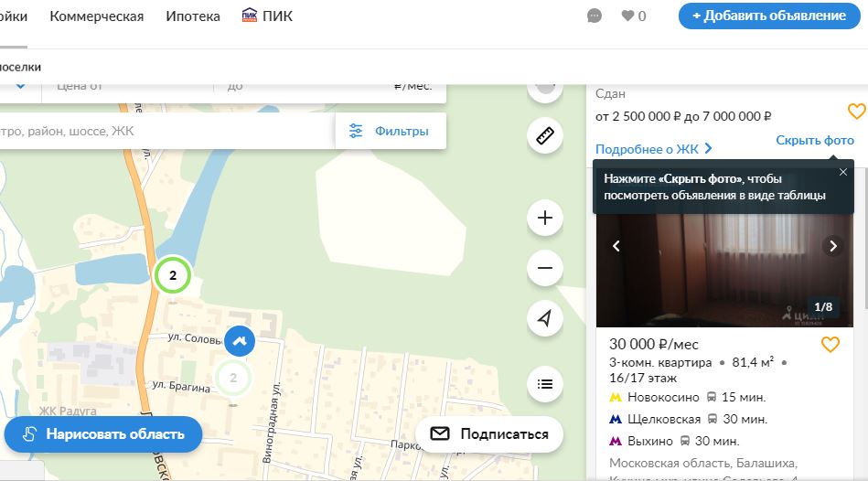Image resolution: width=868 pixels, height=481 pixels.
Task: Locate me with the navigation arrow
Action: (545, 318)
